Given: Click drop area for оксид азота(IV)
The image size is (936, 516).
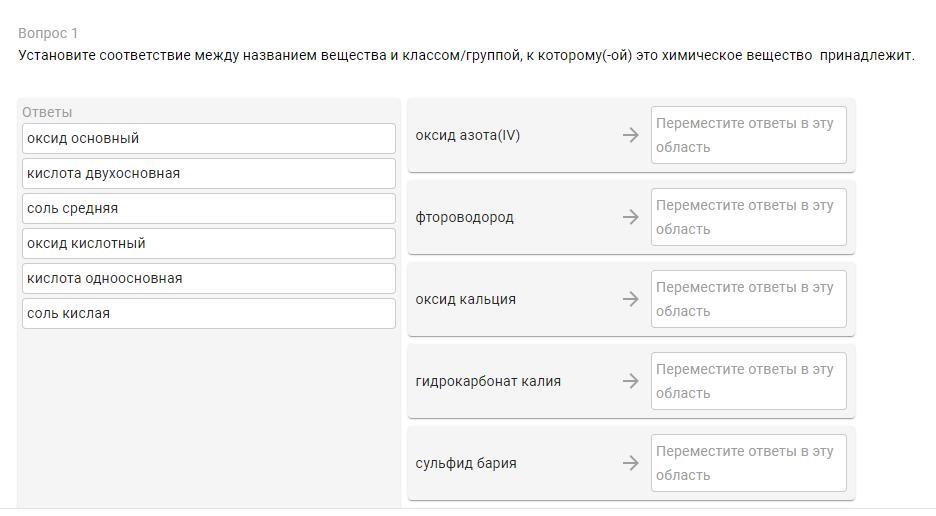Looking at the screenshot, I should [748, 135].
